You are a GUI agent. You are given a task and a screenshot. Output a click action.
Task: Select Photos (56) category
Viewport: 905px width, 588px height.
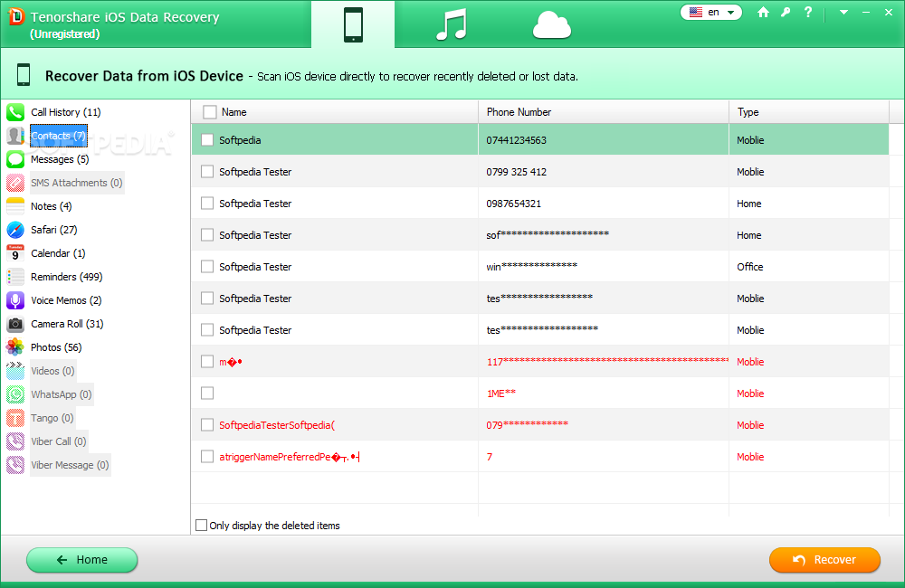coord(56,347)
